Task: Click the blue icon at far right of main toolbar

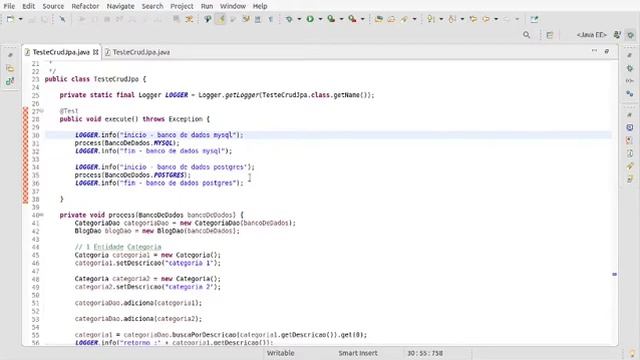Action: [534, 19]
